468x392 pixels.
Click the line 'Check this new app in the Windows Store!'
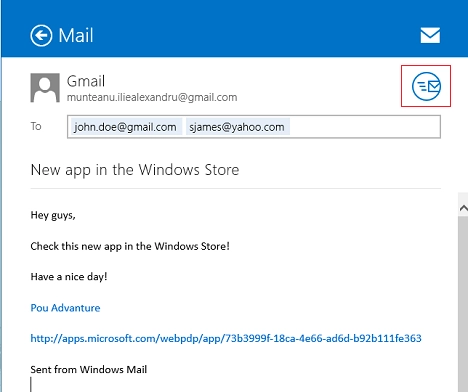tap(130, 246)
